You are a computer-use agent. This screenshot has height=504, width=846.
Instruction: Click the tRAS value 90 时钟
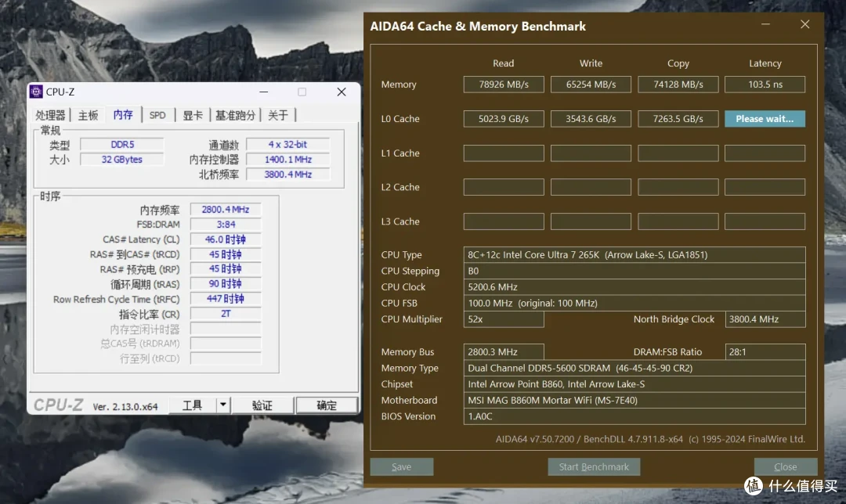tap(226, 284)
